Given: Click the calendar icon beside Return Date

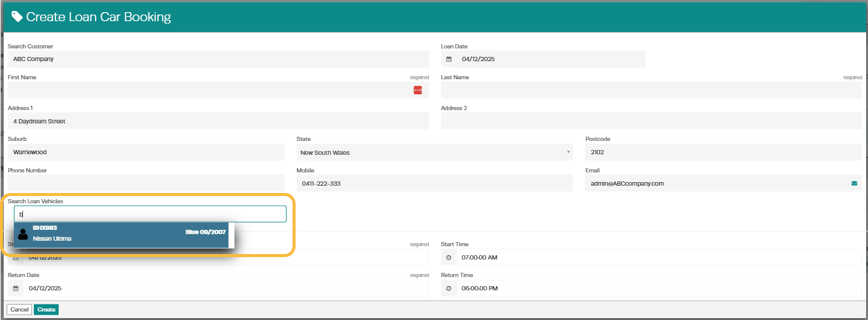Looking at the screenshot, I should pyautogui.click(x=16, y=289).
